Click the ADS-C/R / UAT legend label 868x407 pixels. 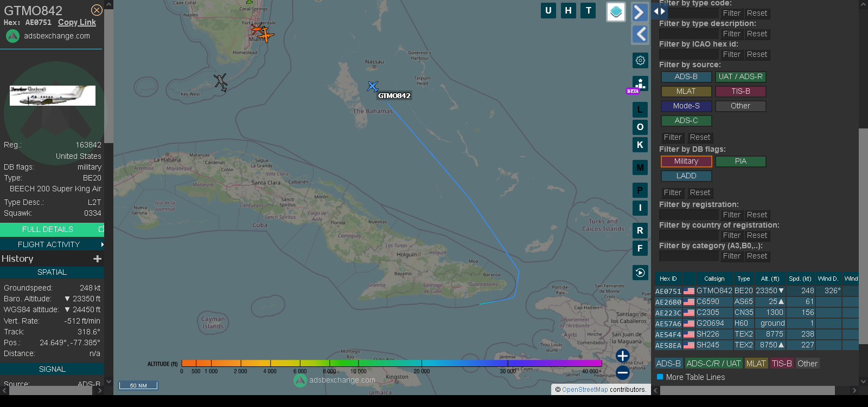tap(713, 364)
